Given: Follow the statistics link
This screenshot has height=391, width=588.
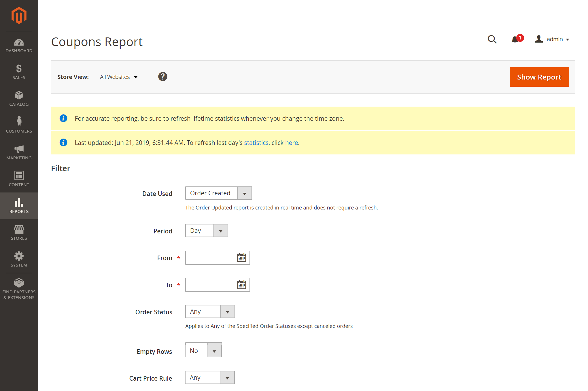Looking at the screenshot, I should (x=256, y=143).
